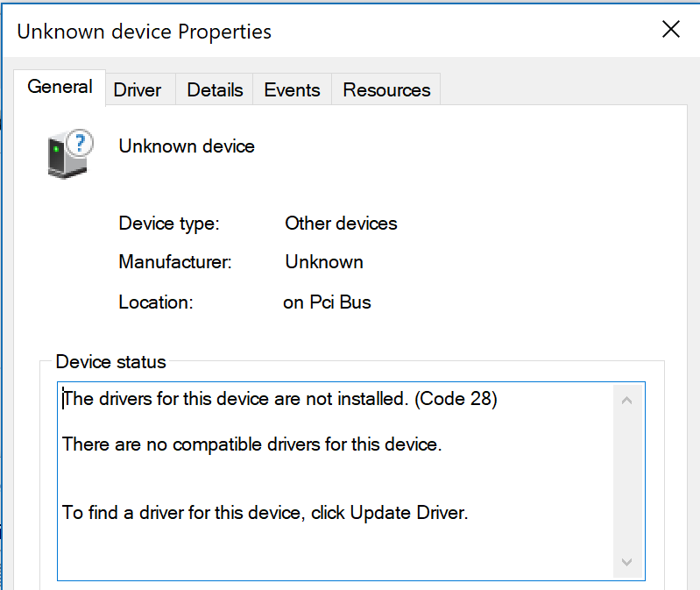
Task: Click the scroll down arrow in Device status
Action: [x=626, y=562]
